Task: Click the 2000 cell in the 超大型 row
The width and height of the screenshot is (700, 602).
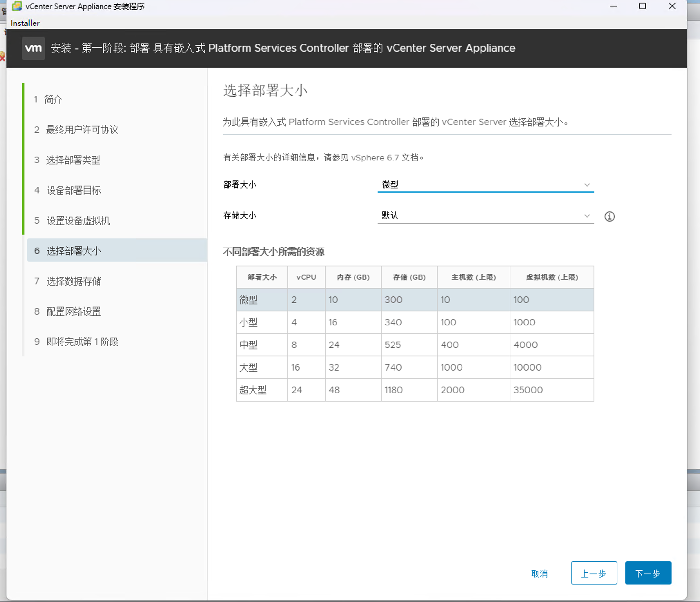Action: (474, 390)
